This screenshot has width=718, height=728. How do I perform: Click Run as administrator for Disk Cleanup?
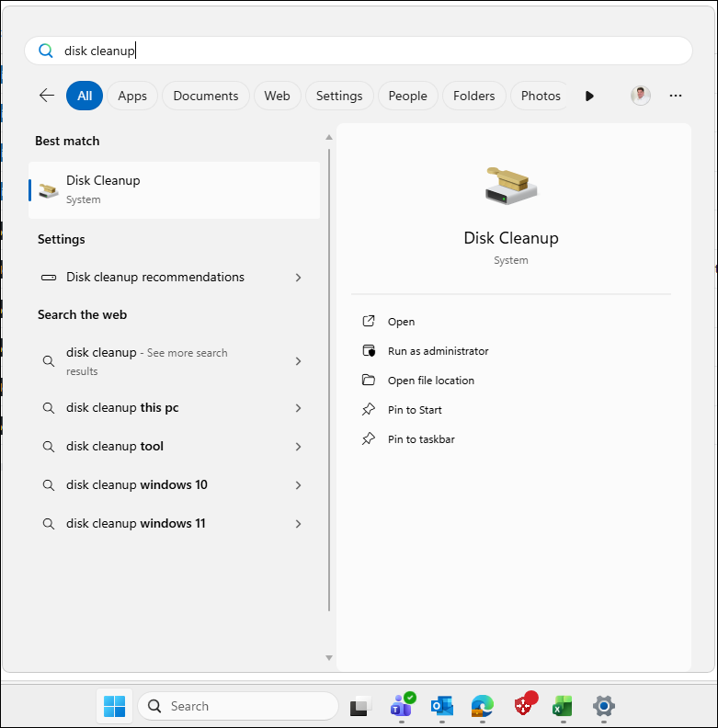[x=438, y=351]
